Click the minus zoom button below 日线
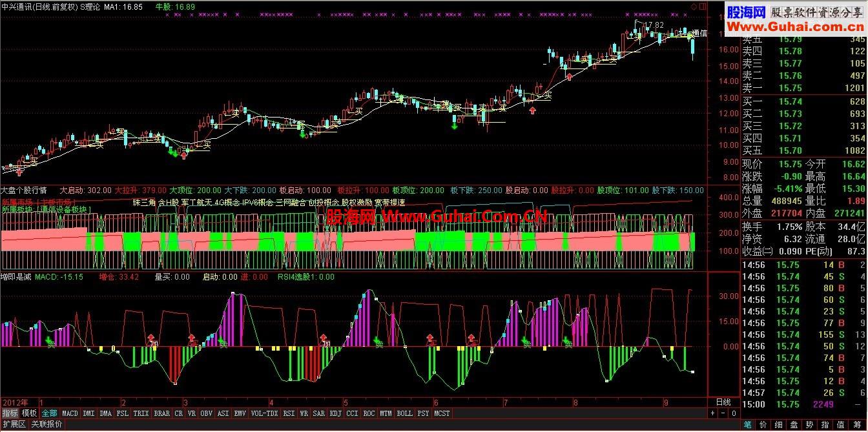Image resolution: width=868 pixels, height=432 pixels. [723, 413]
